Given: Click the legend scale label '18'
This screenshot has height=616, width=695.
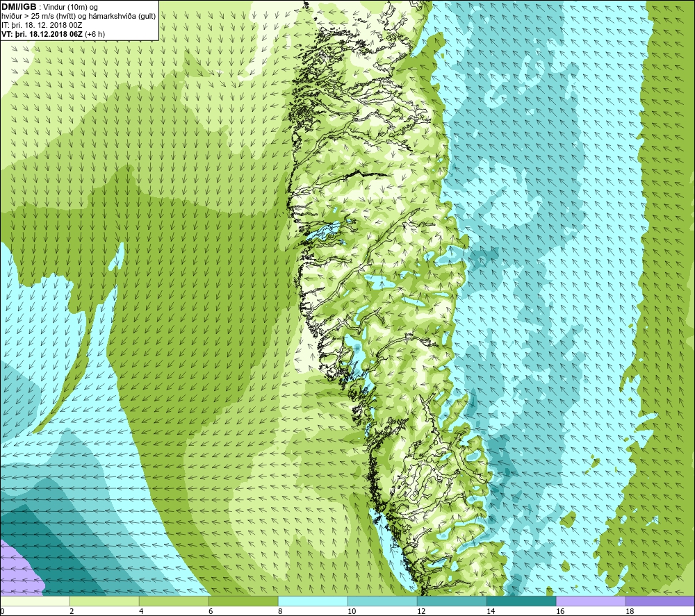Looking at the screenshot, I should pyautogui.click(x=630, y=612).
